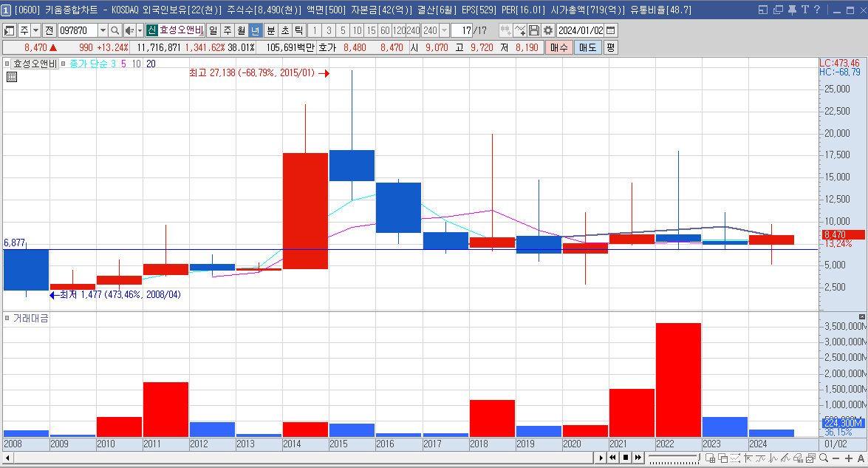The image size is (868, 468).
Task: Toggle the 년 yearly period button
Action: point(255,30)
